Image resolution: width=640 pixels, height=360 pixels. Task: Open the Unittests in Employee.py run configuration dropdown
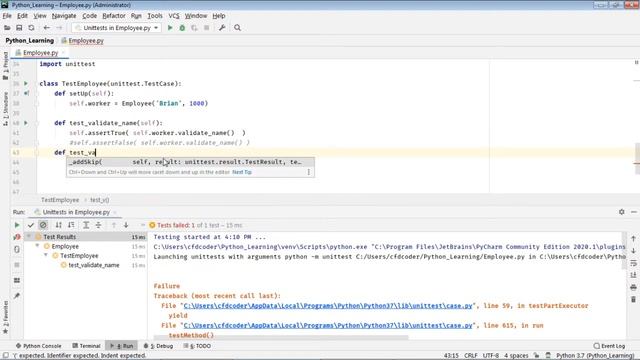tap(117, 28)
